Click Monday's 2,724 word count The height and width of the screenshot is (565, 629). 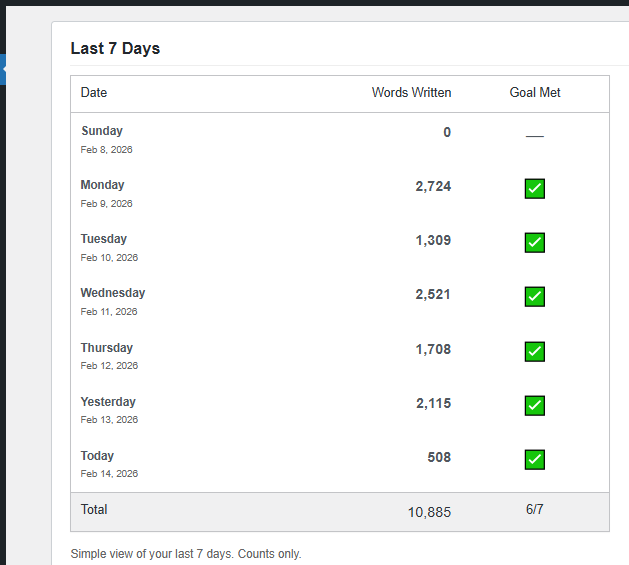(x=433, y=185)
